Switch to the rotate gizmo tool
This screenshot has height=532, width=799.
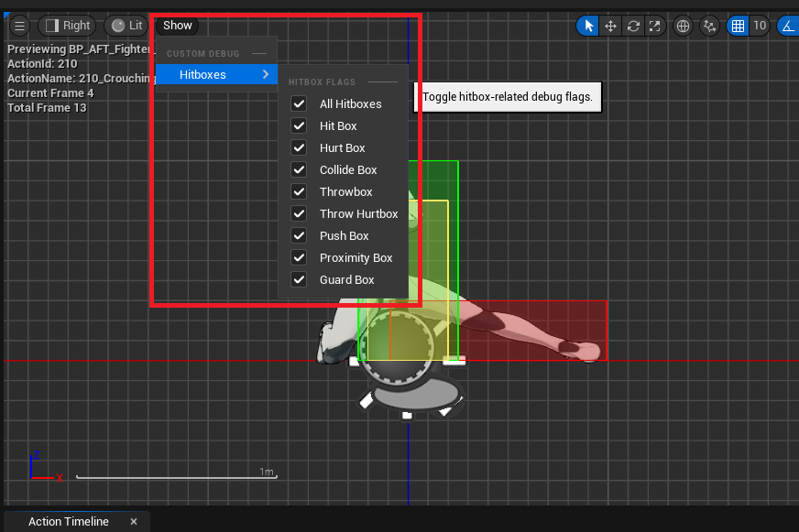(x=633, y=26)
